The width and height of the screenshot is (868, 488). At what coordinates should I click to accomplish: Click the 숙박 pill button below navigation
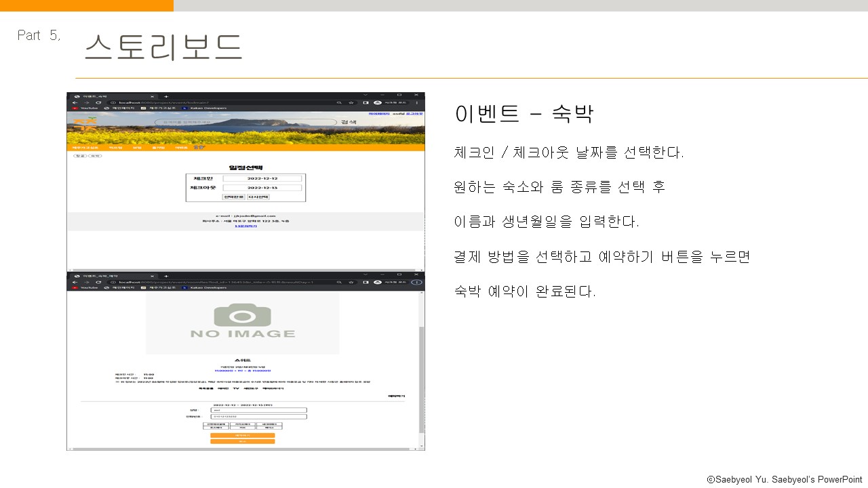point(95,156)
